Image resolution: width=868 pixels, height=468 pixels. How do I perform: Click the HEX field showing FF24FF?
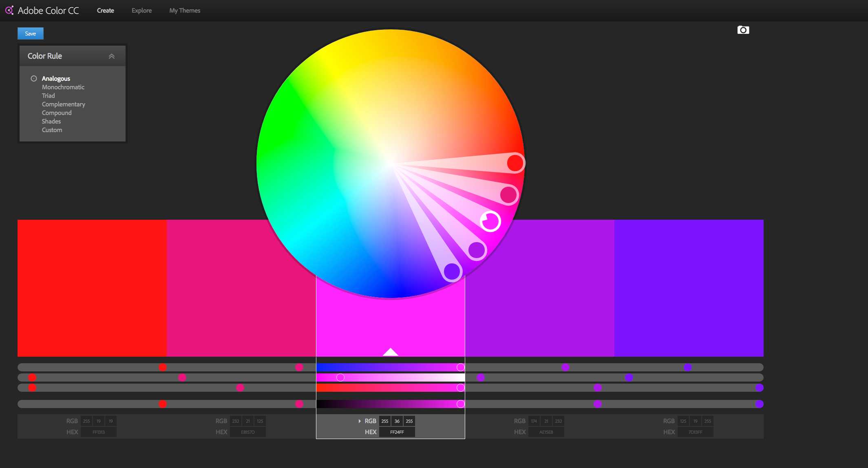click(397, 432)
